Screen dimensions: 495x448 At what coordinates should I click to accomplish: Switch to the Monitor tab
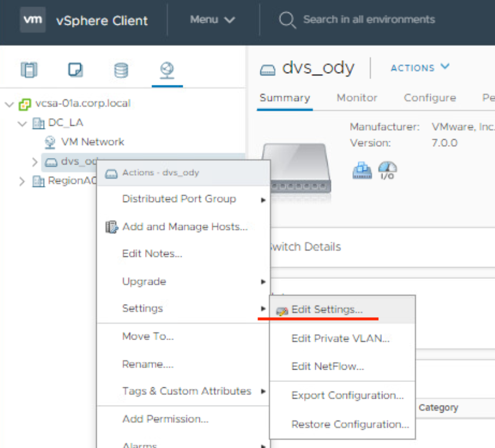357,98
